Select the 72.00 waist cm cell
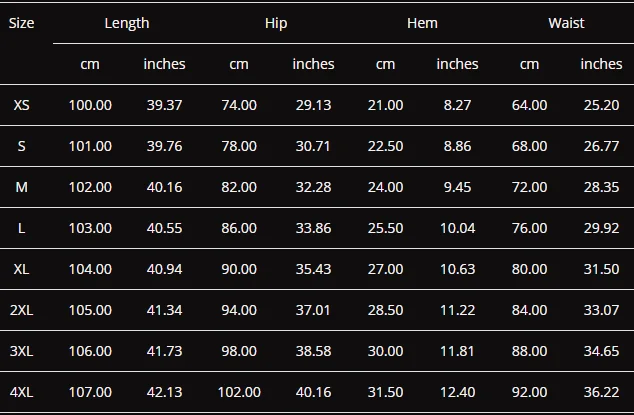 pyautogui.click(x=529, y=187)
